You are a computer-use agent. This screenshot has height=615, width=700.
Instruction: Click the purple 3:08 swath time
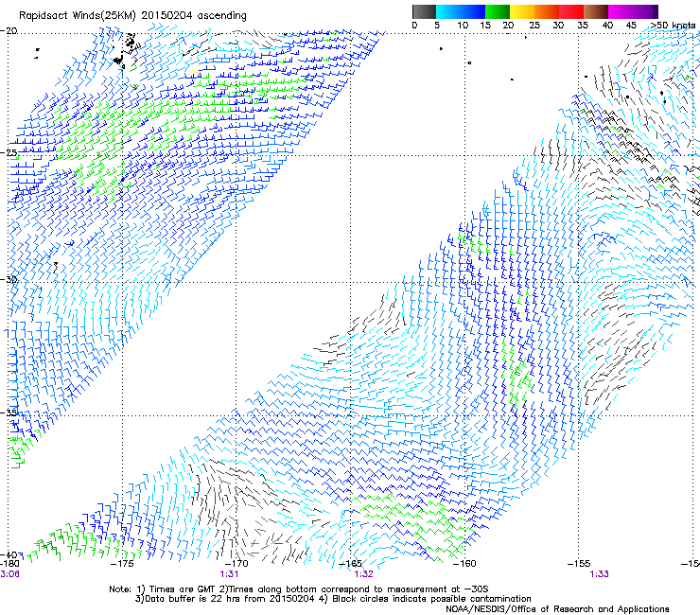[9, 574]
